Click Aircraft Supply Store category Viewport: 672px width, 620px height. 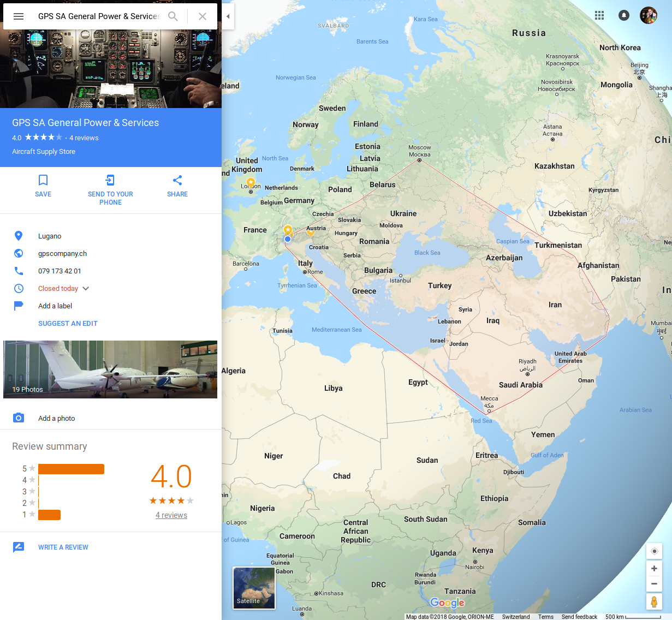[x=44, y=152]
